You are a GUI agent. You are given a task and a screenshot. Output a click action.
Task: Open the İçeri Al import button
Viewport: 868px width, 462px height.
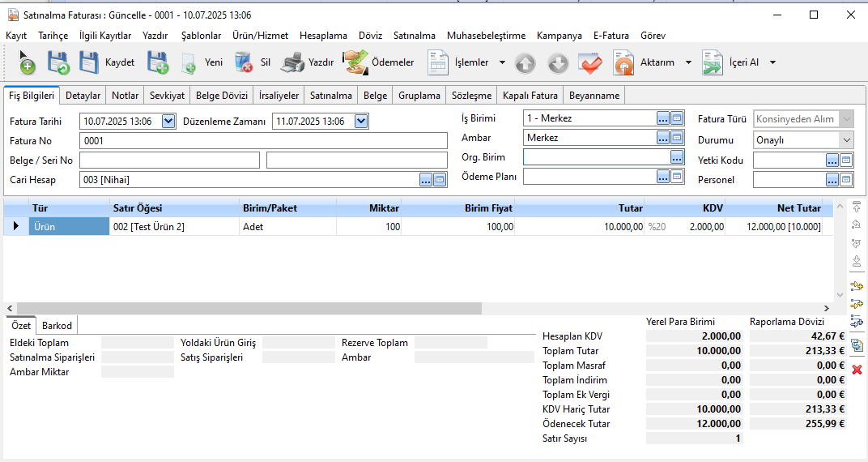(730, 62)
